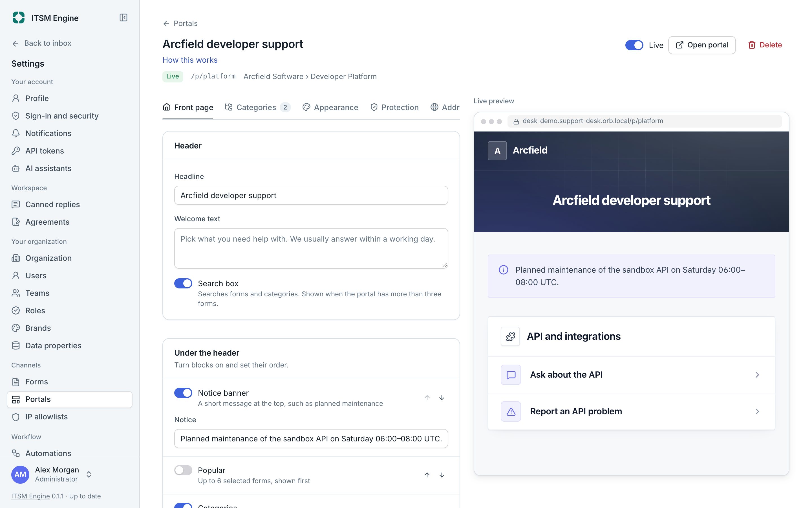Click the Profile person icon in sidebar
This screenshot has width=812, height=508.
point(16,98)
